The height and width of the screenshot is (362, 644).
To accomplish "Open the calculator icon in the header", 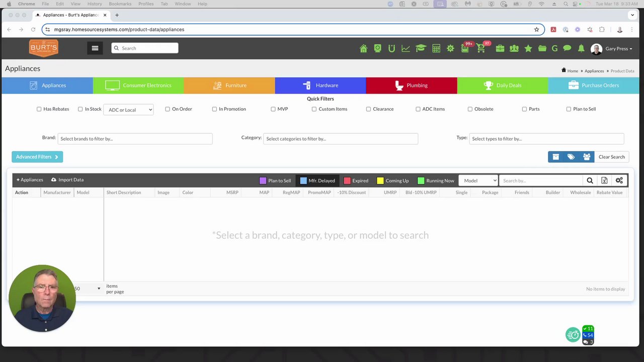I will pos(436,48).
